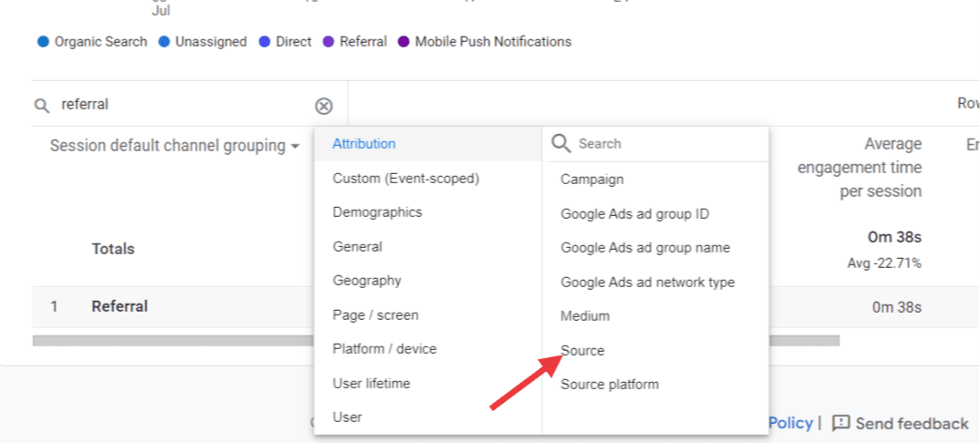Open the Demographics category

428,212
